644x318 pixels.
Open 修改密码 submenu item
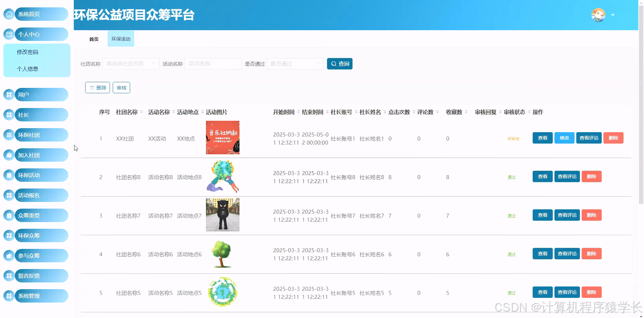37,52
